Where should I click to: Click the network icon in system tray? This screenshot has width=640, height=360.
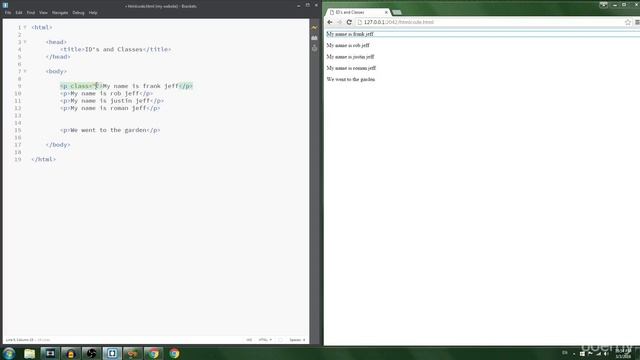598,353
